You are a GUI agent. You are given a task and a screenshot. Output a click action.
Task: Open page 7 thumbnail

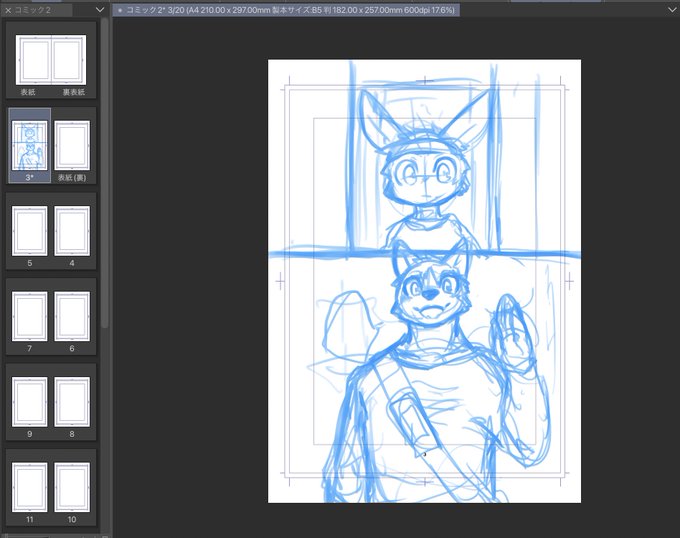pos(29,316)
